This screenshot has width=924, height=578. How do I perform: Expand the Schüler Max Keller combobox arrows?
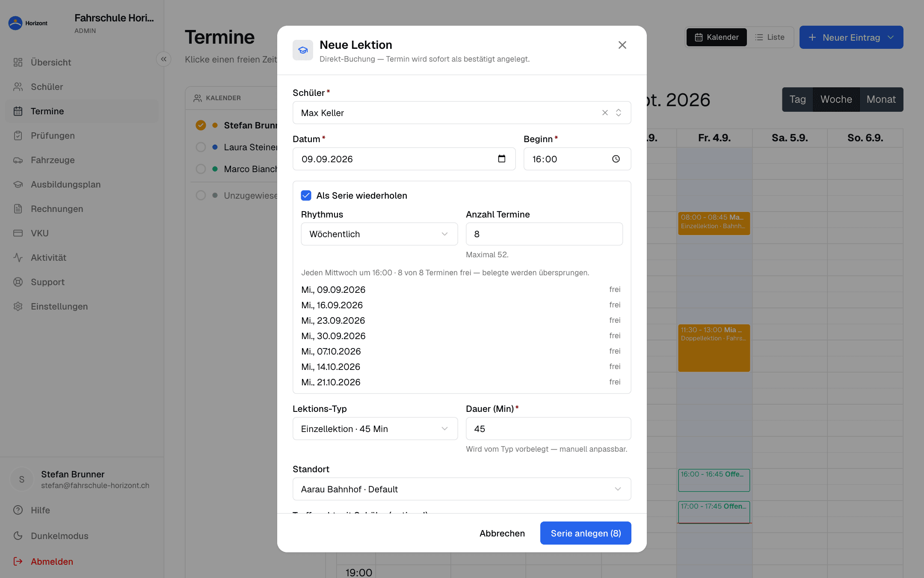[619, 113]
